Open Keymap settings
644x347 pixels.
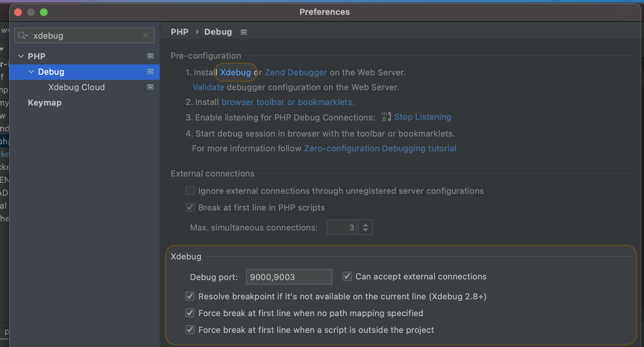[x=44, y=103]
